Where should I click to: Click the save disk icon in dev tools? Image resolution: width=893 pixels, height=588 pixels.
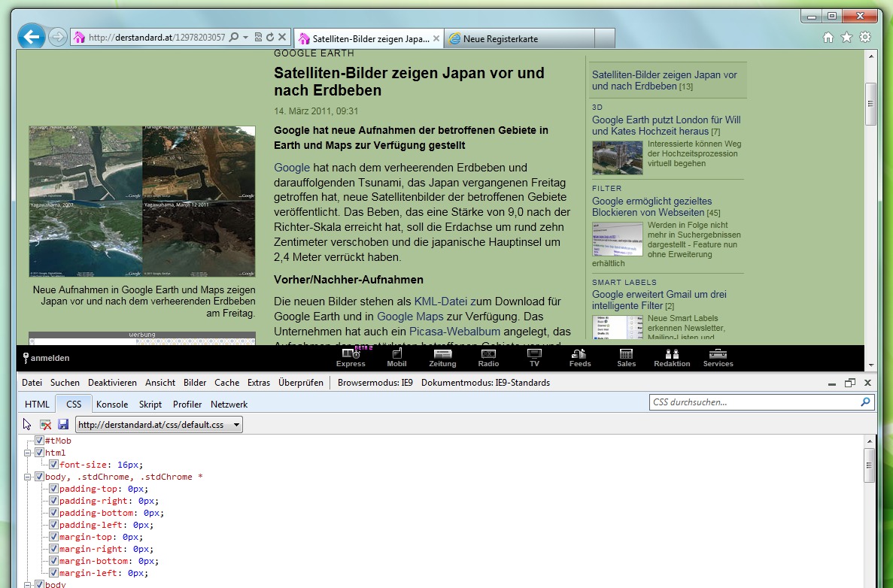(63, 424)
